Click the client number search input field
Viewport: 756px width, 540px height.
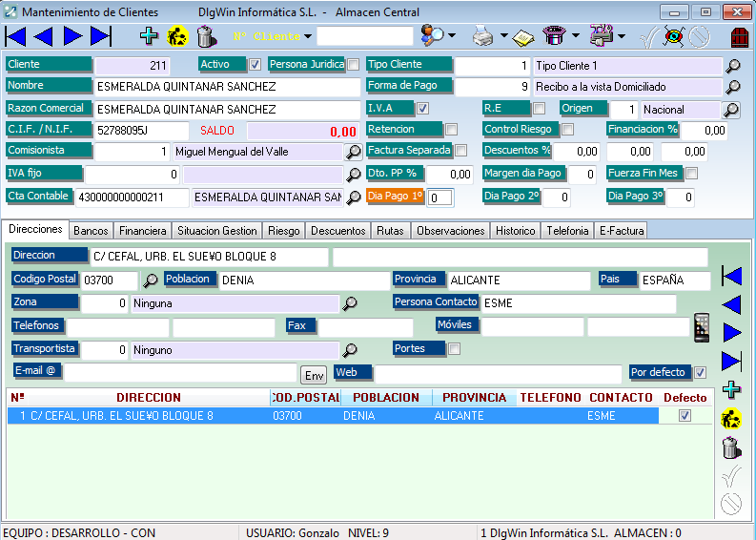pyautogui.click(x=365, y=36)
